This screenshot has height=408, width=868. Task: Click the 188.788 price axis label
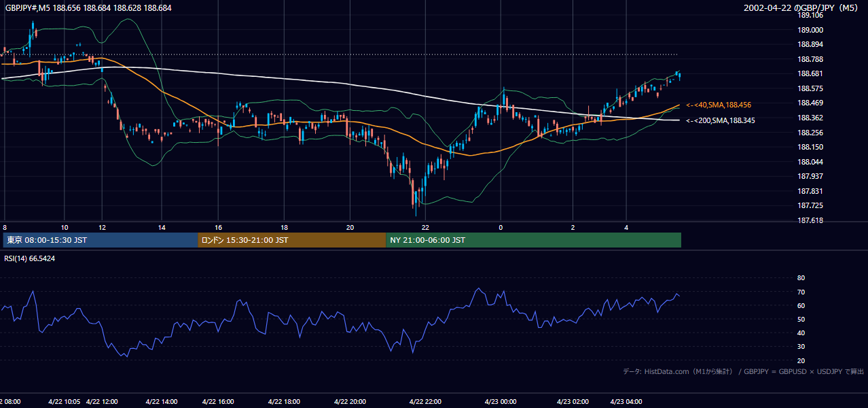click(810, 59)
